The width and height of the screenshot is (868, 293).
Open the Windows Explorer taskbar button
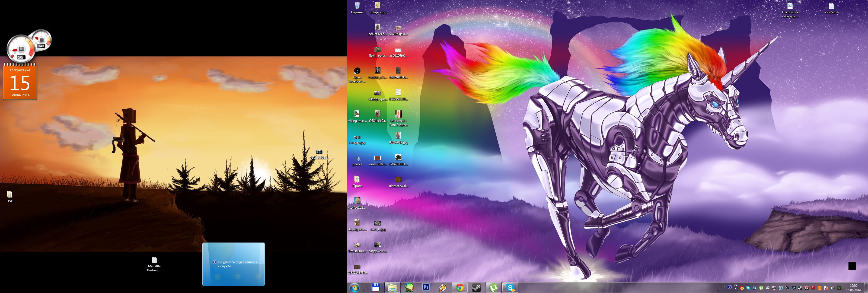(392, 288)
